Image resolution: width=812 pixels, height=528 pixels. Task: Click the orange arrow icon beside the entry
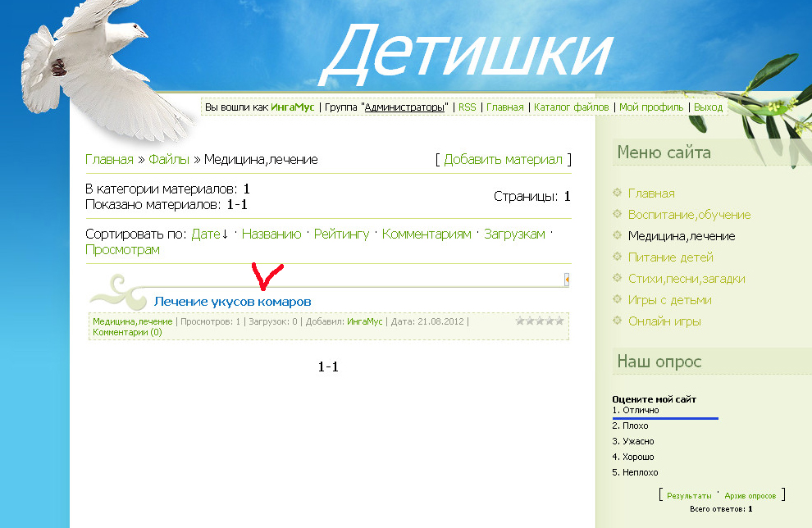point(566,280)
